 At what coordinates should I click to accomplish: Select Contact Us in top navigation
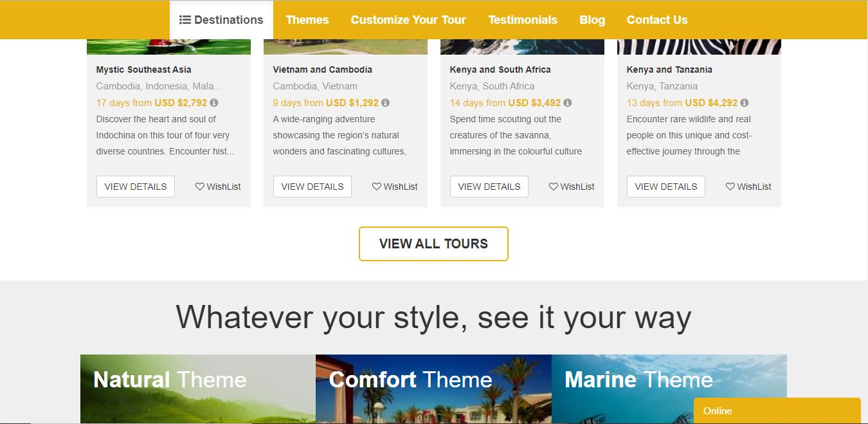click(x=656, y=20)
